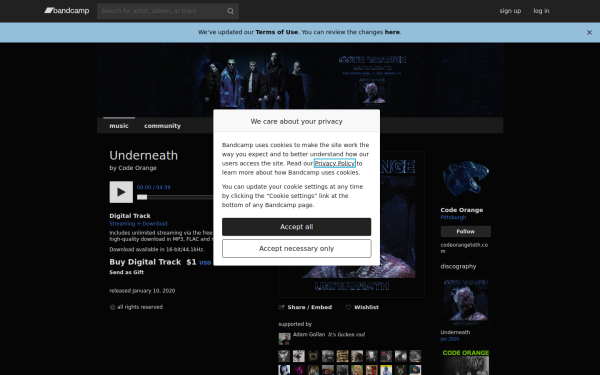Click the last supporter avatar in first row
Image resolution: width=600 pixels, height=375 pixels.
pyautogui.click(x=415, y=356)
